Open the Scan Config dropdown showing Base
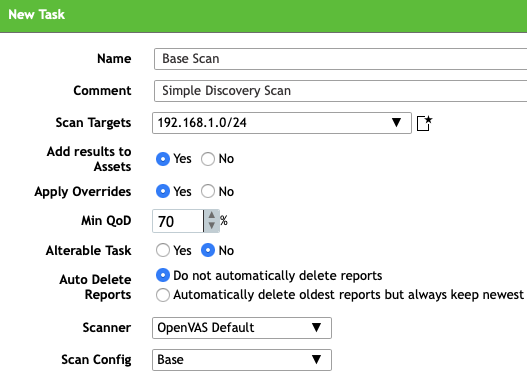This screenshot has height=378, width=527. 242,360
